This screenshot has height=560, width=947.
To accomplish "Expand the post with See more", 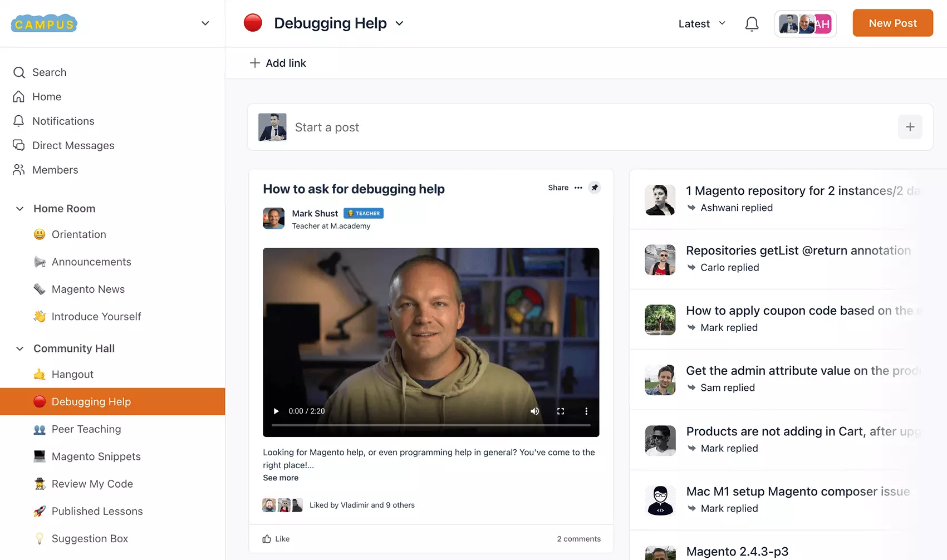I will 281,478.
